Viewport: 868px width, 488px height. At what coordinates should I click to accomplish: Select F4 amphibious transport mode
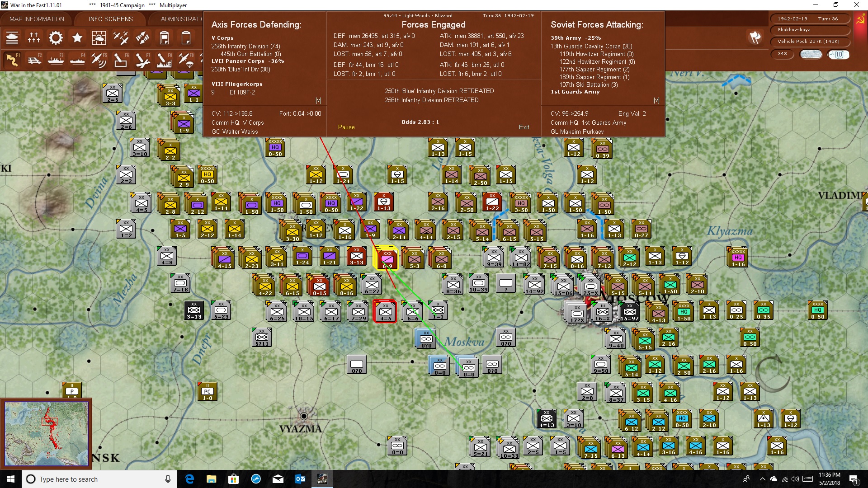[x=77, y=60]
